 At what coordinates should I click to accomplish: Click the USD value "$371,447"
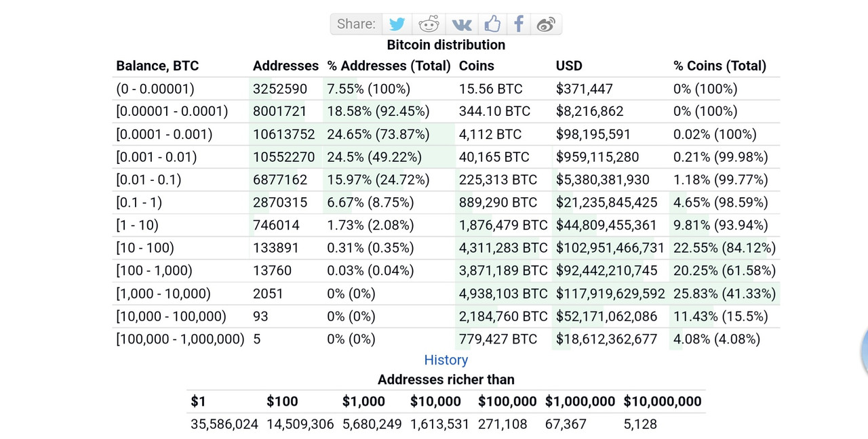[585, 89]
